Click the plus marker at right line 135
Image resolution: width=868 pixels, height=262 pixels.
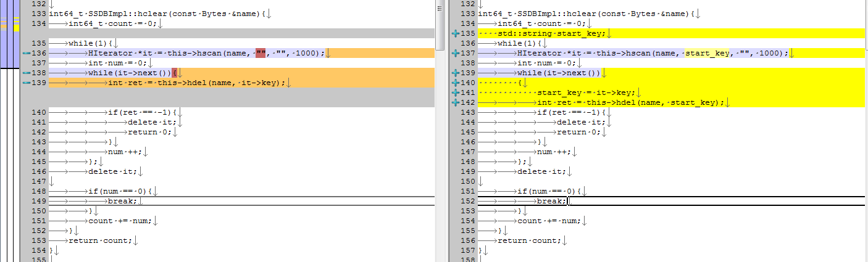point(455,33)
